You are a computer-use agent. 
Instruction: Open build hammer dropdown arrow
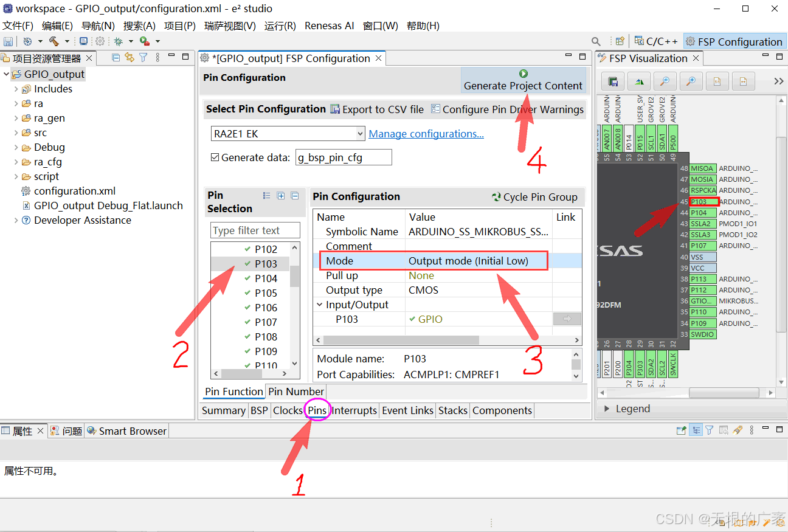(x=67, y=41)
